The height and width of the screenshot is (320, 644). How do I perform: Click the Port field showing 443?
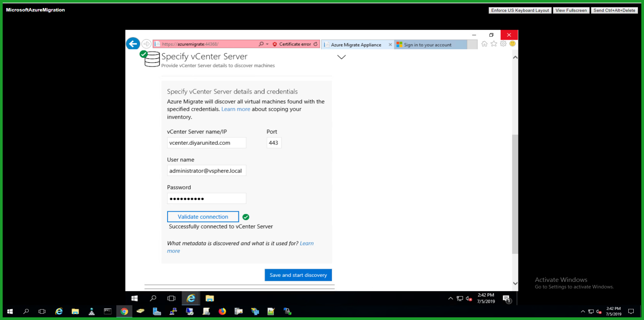click(274, 143)
